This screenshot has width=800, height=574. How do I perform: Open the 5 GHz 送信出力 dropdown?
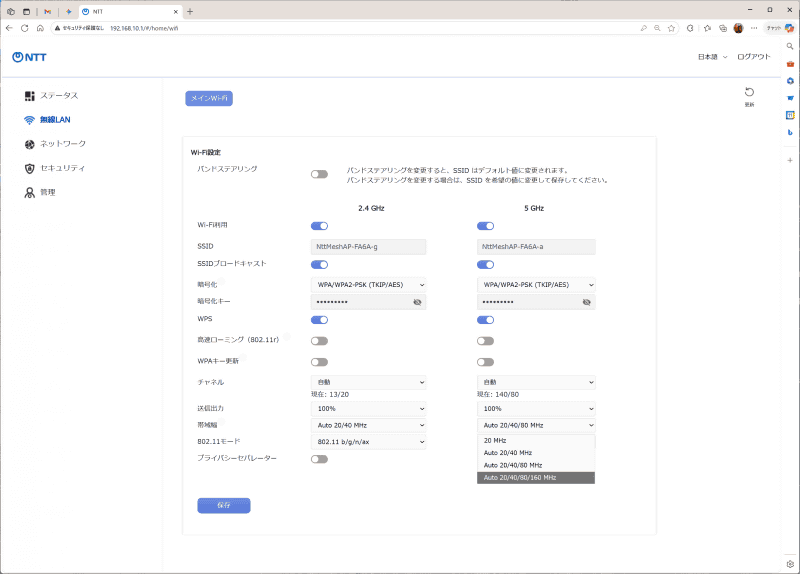pyautogui.click(x=536, y=409)
